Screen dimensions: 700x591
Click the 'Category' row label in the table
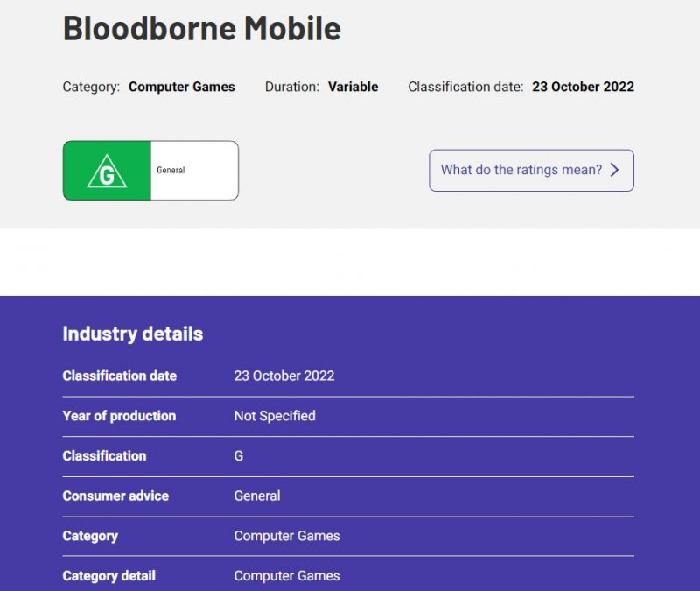(x=90, y=536)
